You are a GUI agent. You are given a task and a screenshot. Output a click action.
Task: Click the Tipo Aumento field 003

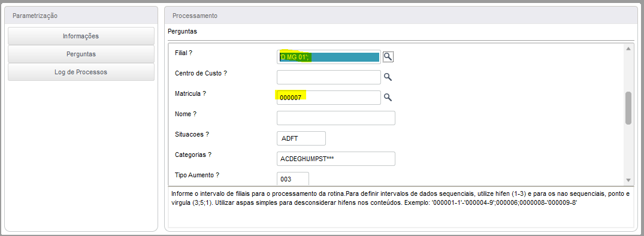pyautogui.click(x=293, y=179)
